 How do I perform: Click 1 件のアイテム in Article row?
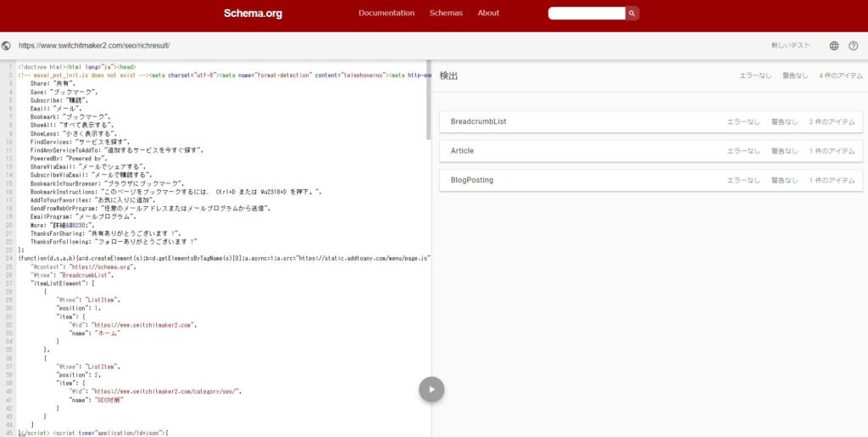pos(832,151)
